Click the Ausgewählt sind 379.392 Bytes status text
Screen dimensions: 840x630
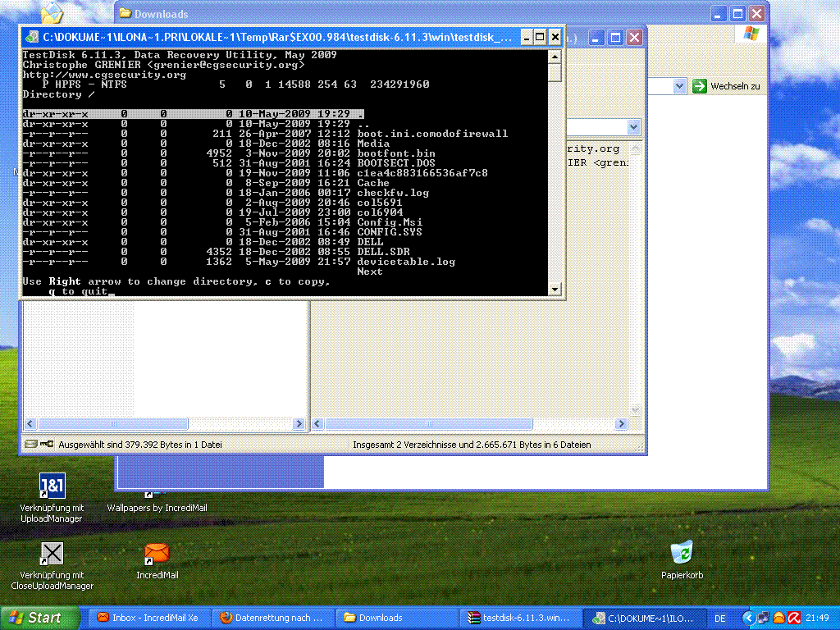click(x=139, y=445)
